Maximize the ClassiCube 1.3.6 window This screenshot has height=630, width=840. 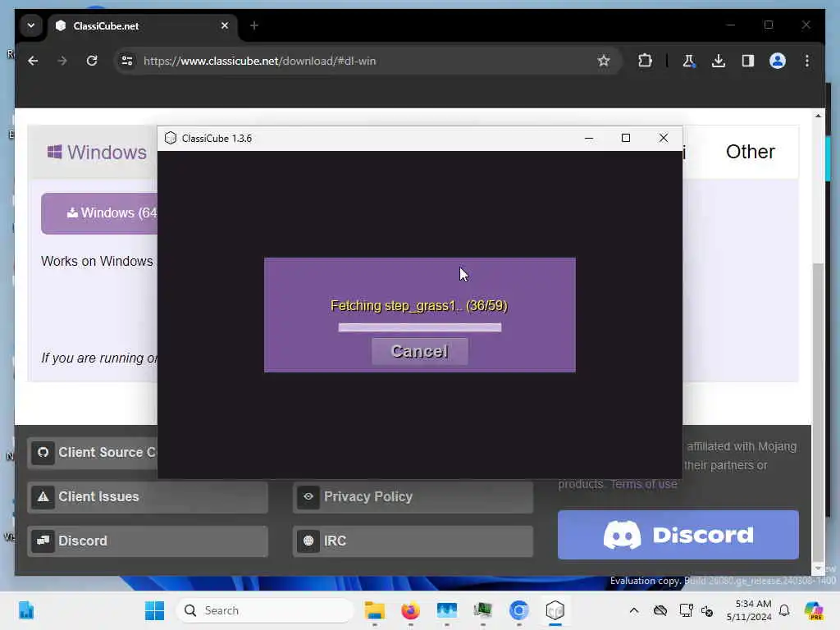[x=626, y=138]
